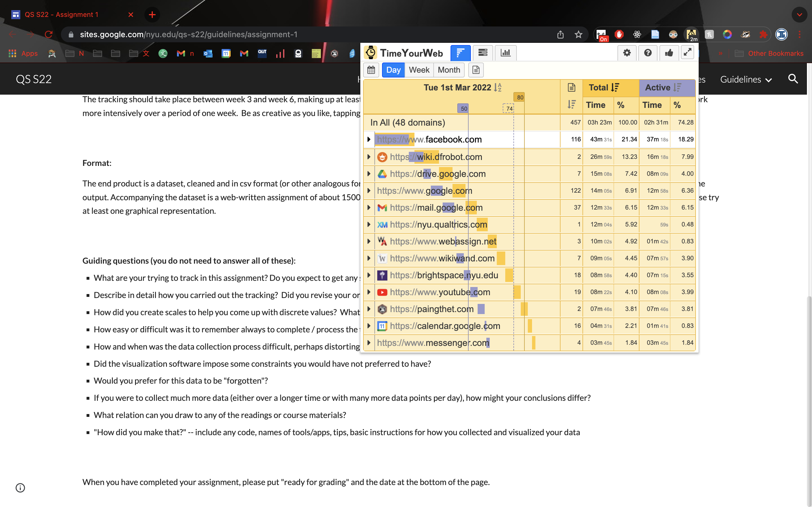
Task: Click the TimeYourWeb settings gear icon
Action: click(x=627, y=53)
